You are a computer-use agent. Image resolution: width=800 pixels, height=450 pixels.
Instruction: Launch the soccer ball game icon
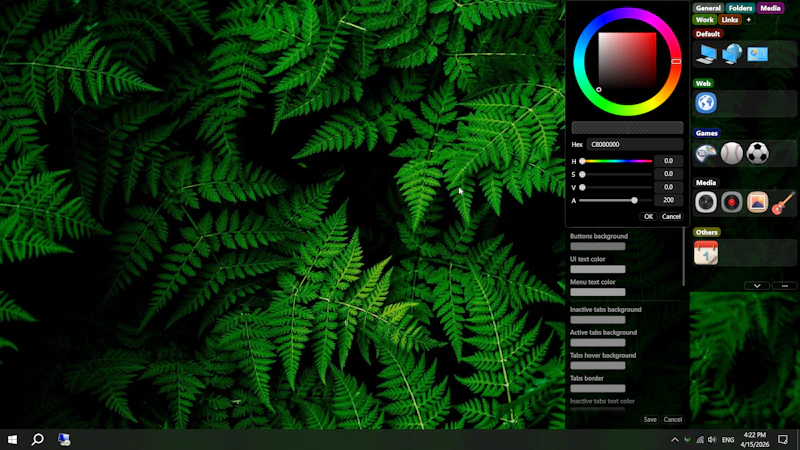tap(758, 153)
